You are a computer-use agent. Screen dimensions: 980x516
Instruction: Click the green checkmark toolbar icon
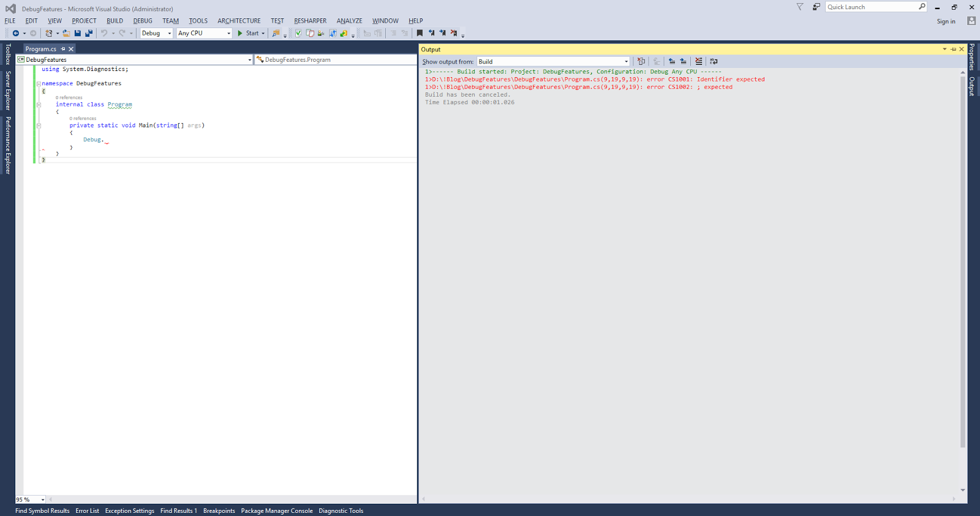tap(298, 33)
